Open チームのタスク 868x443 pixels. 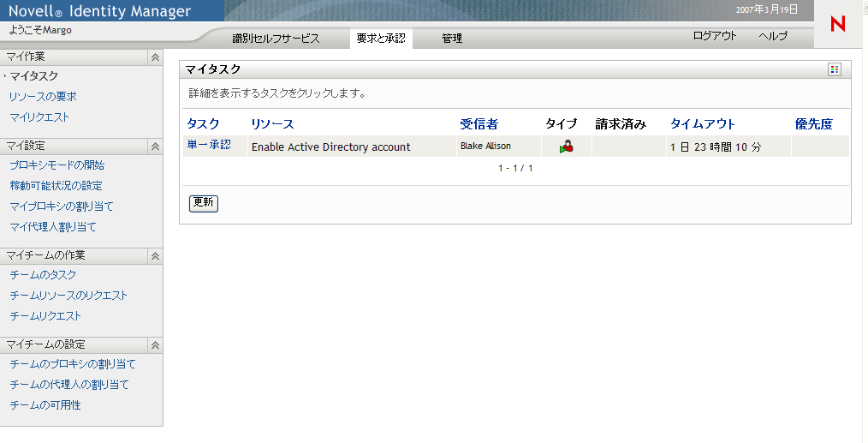43,275
